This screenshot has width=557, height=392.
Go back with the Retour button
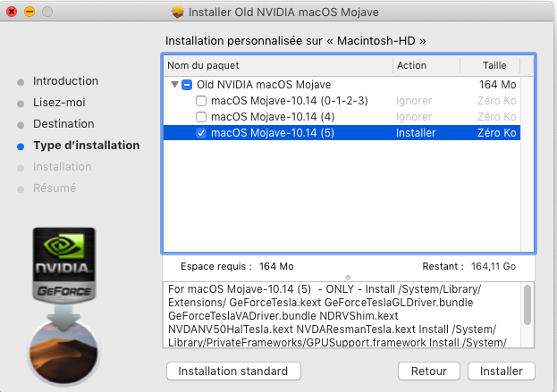coord(429,371)
